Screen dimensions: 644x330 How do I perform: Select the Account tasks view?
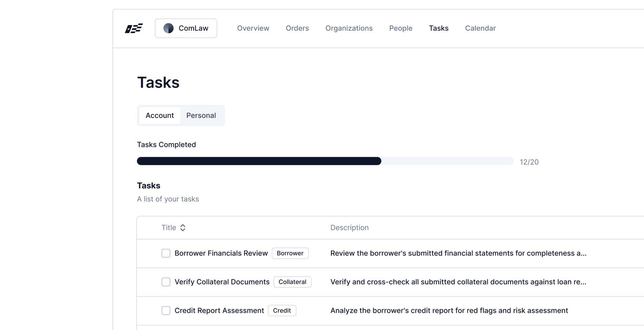click(x=160, y=115)
